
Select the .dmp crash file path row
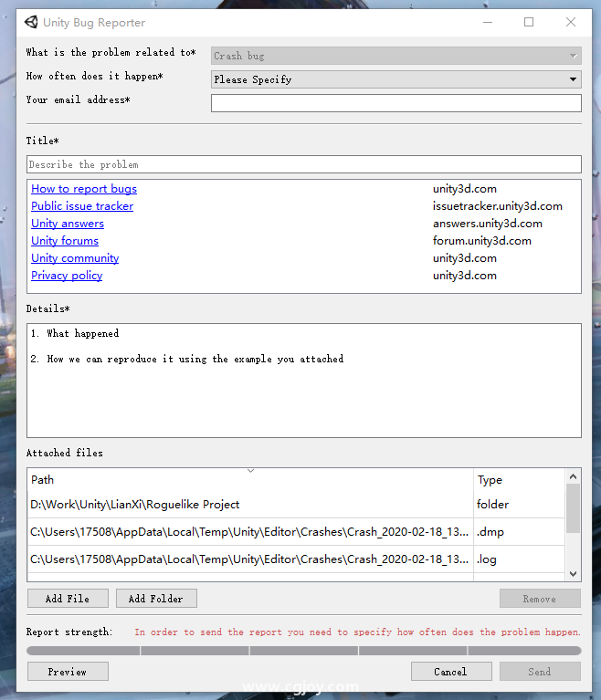[x=250, y=532]
